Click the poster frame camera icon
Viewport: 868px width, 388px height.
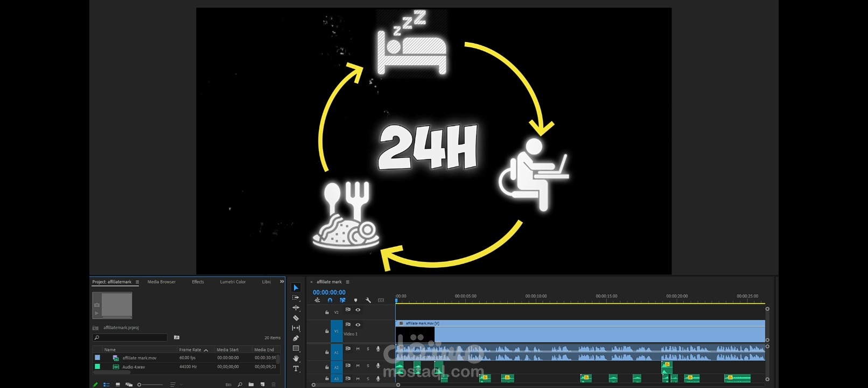97,305
